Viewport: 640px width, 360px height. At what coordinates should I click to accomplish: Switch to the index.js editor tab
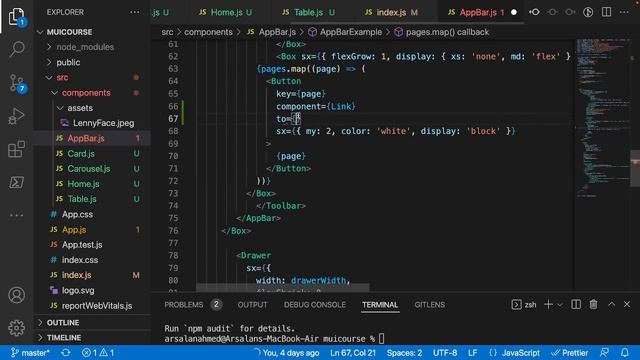(x=391, y=12)
